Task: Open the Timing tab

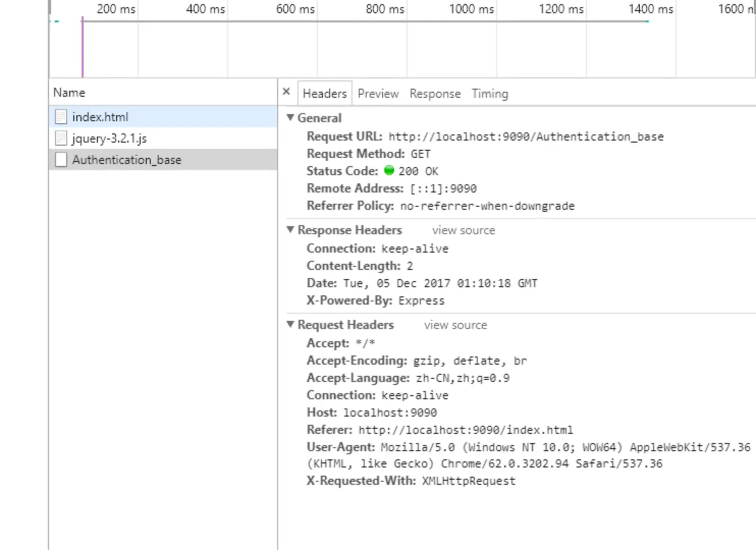Action: pos(490,94)
